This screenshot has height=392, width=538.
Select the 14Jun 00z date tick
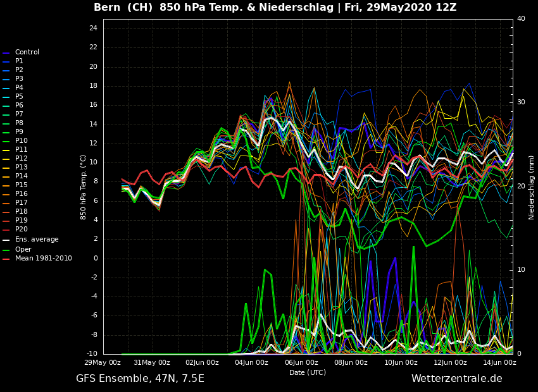pyautogui.click(x=499, y=363)
